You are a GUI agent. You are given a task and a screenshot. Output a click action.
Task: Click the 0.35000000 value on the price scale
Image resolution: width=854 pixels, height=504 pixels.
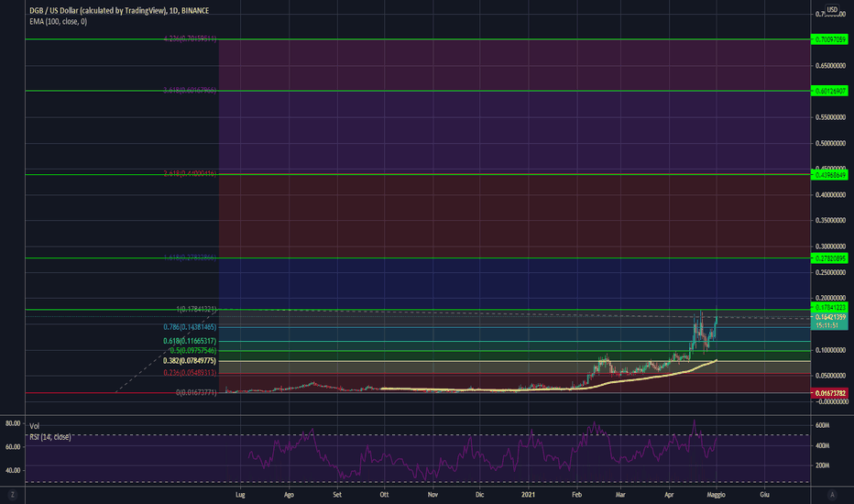[830, 220]
